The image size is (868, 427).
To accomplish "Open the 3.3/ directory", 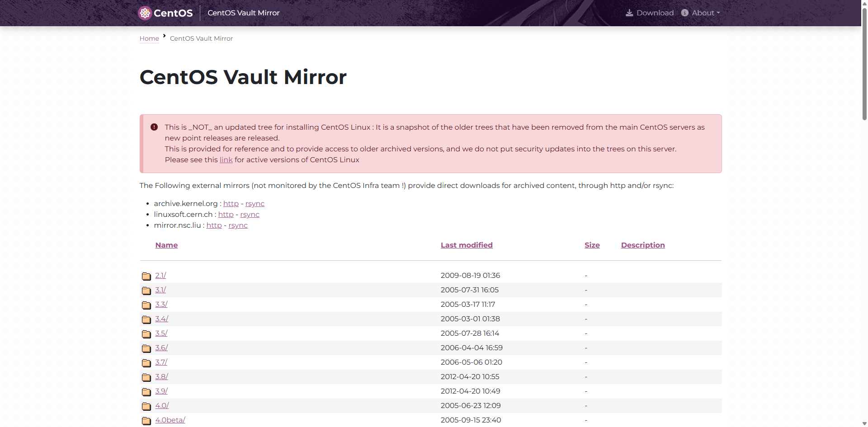I will tap(161, 304).
